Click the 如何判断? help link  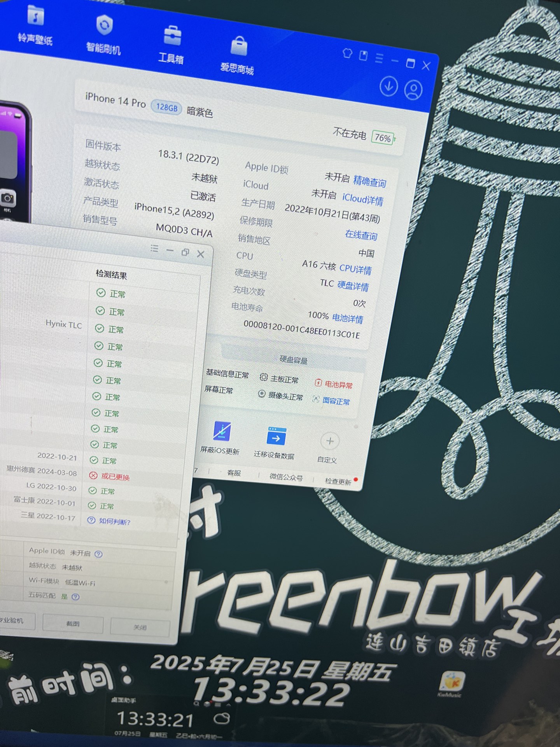click(x=109, y=521)
